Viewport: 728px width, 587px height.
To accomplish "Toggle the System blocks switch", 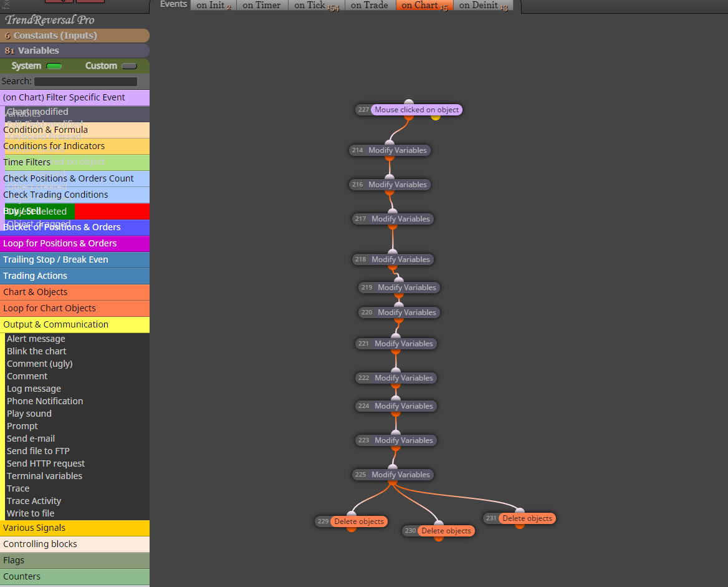I will (x=54, y=66).
